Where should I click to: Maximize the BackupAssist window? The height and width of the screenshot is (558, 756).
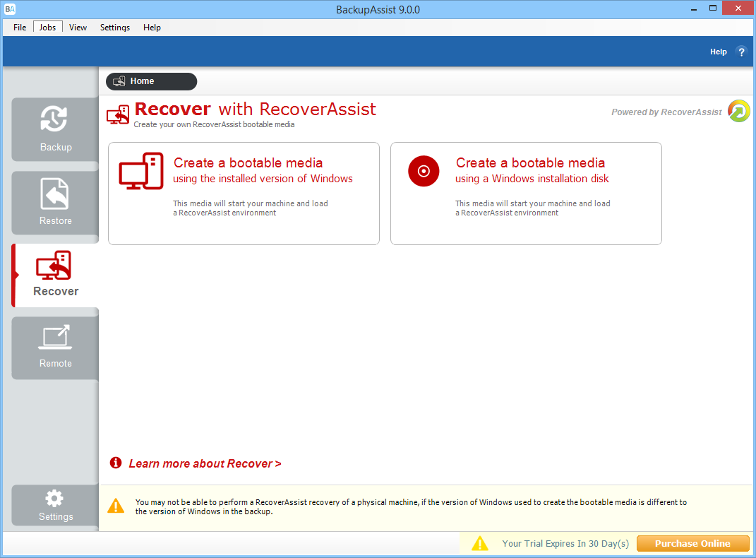coord(713,8)
